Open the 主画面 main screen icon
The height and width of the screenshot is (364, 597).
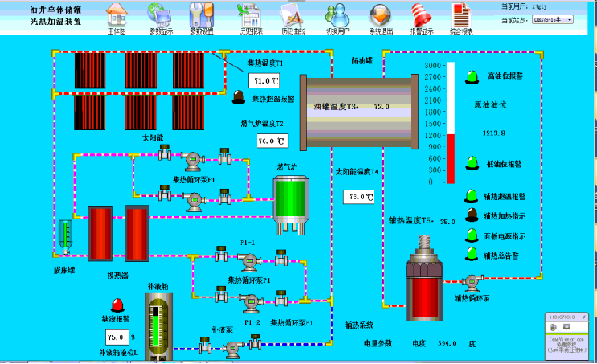coord(117,16)
